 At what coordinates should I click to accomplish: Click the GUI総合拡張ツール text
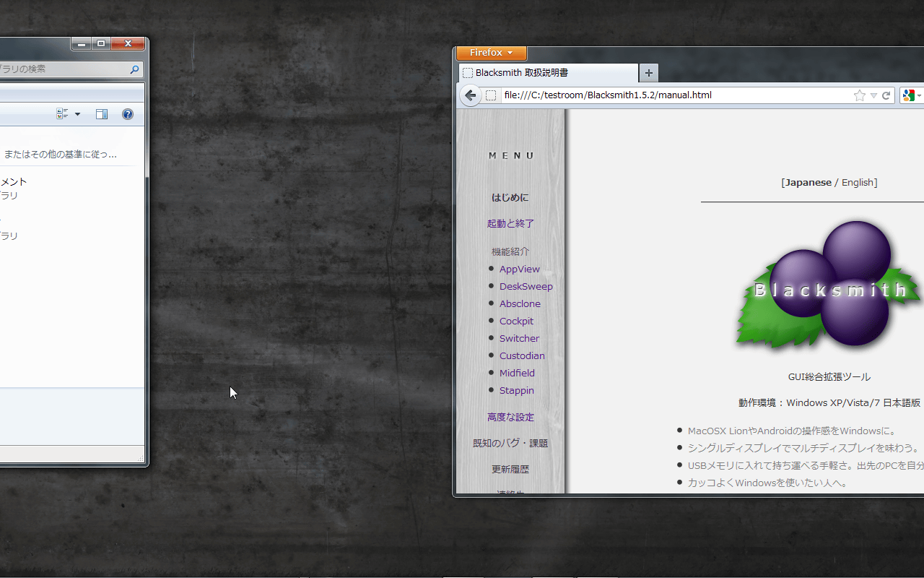click(829, 376)
